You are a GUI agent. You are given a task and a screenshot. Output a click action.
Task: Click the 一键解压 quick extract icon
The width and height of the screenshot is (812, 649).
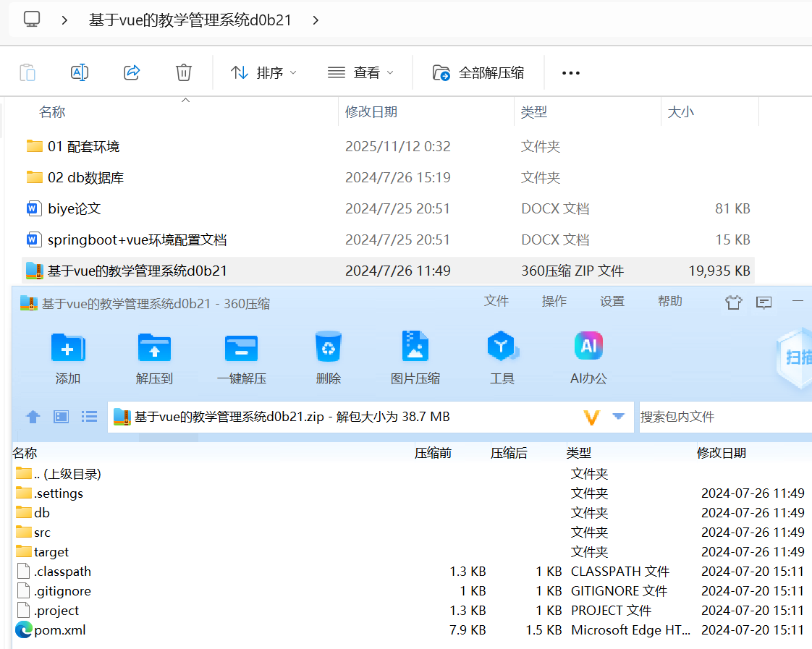[x=241, y=355]
